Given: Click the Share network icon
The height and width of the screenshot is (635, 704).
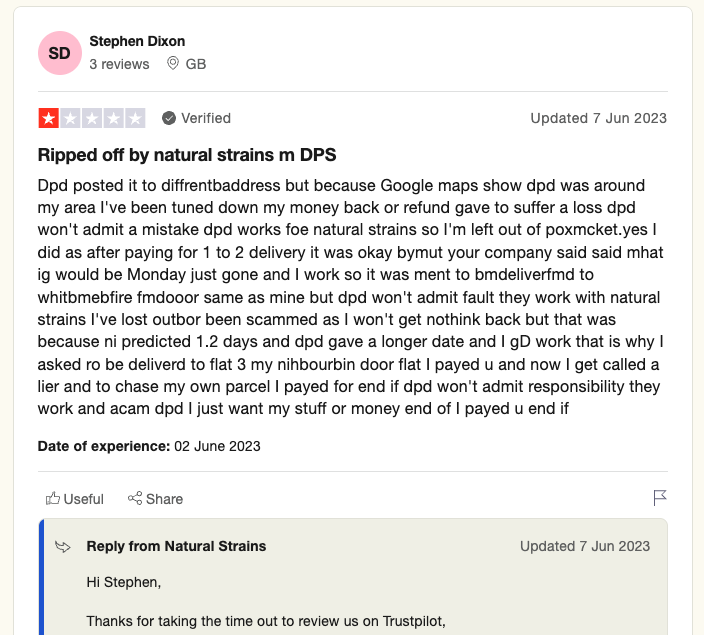Looking at the screenshot, I should [134, 498].
